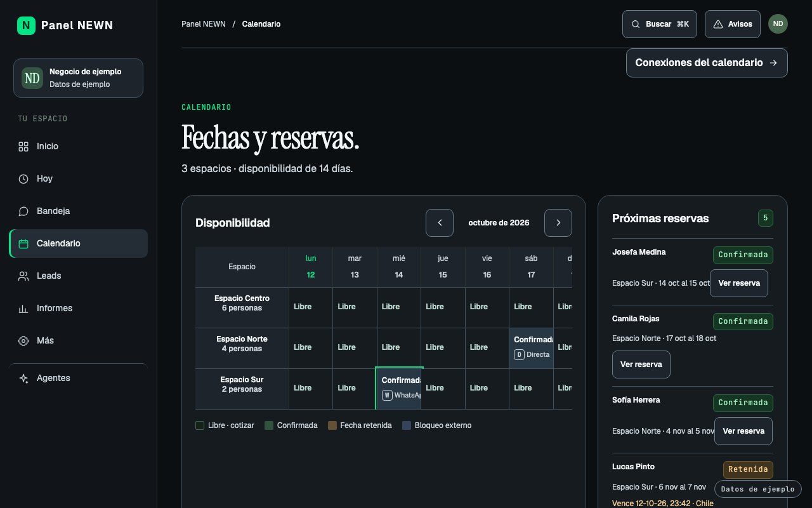Image resolution: width=812 pixels, height=508 pixels.
Task: Click the W WhatsApp source badge
Action: pos(387,395)
